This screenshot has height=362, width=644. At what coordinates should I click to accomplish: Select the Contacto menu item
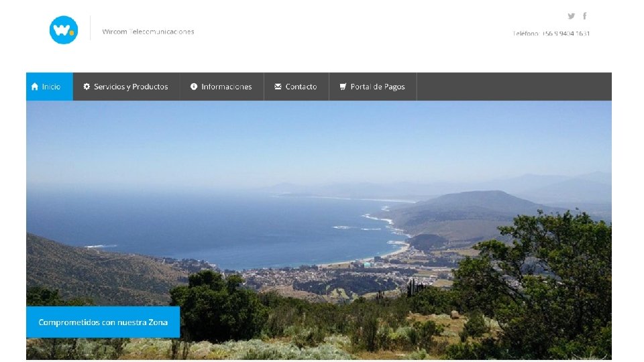[296, 86]
